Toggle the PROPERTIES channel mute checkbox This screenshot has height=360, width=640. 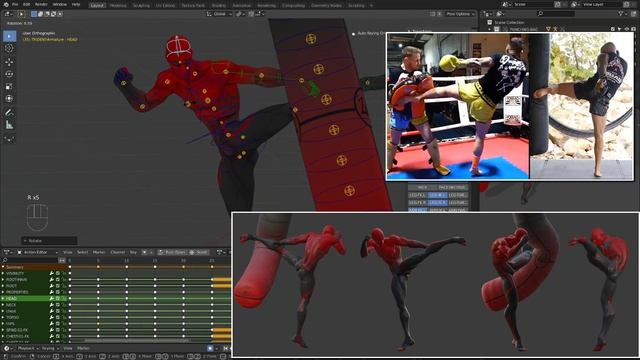tap(58, 292)
